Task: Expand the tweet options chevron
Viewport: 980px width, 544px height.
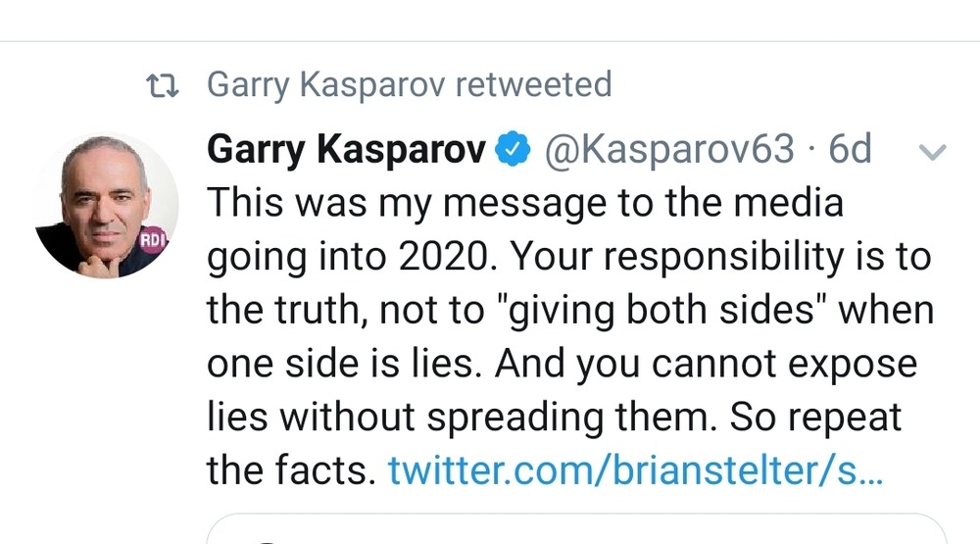Action: (x=933, y=152)
